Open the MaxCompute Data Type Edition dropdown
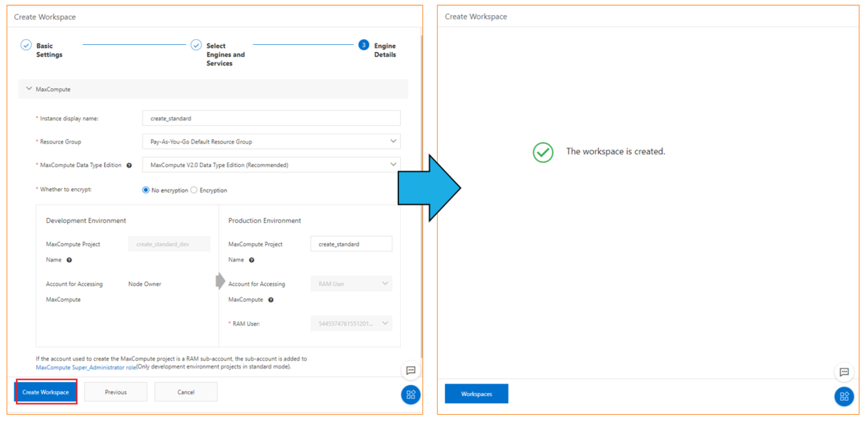This screenshot has height=422, width=868. [271, 165]
